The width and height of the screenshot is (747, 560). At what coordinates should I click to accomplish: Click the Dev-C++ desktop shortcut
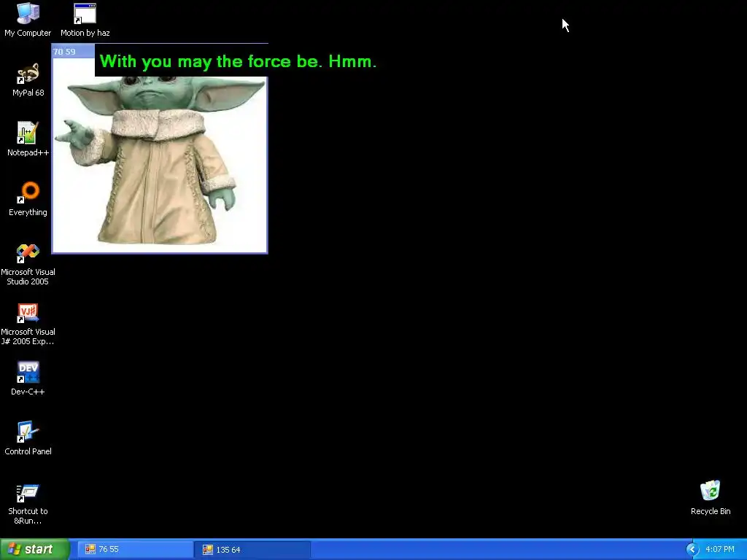[x=28, y=378]
